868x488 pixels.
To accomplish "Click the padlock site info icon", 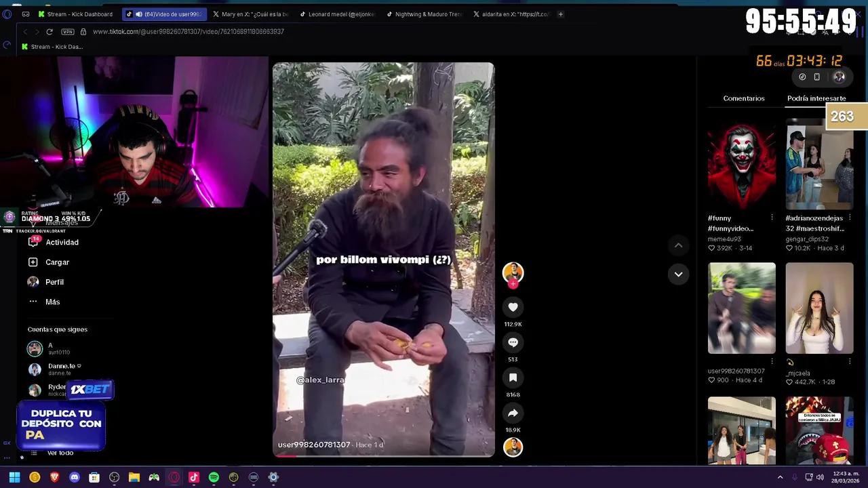I will [x=83, y=31].
